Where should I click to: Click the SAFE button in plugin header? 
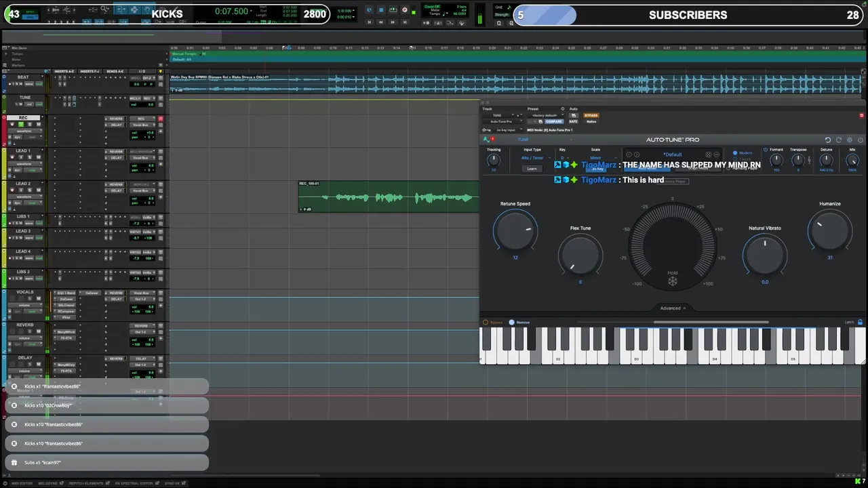coord(573,121)
